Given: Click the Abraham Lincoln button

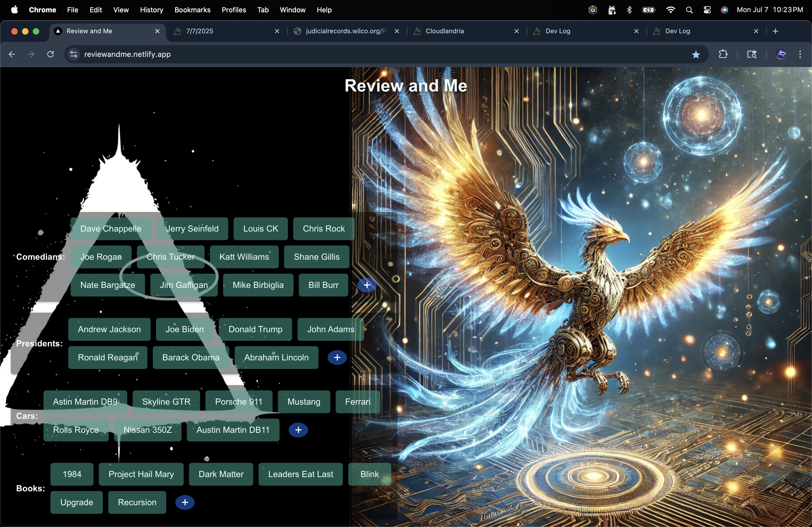Looking at the screenshot, I should [276, 357].
